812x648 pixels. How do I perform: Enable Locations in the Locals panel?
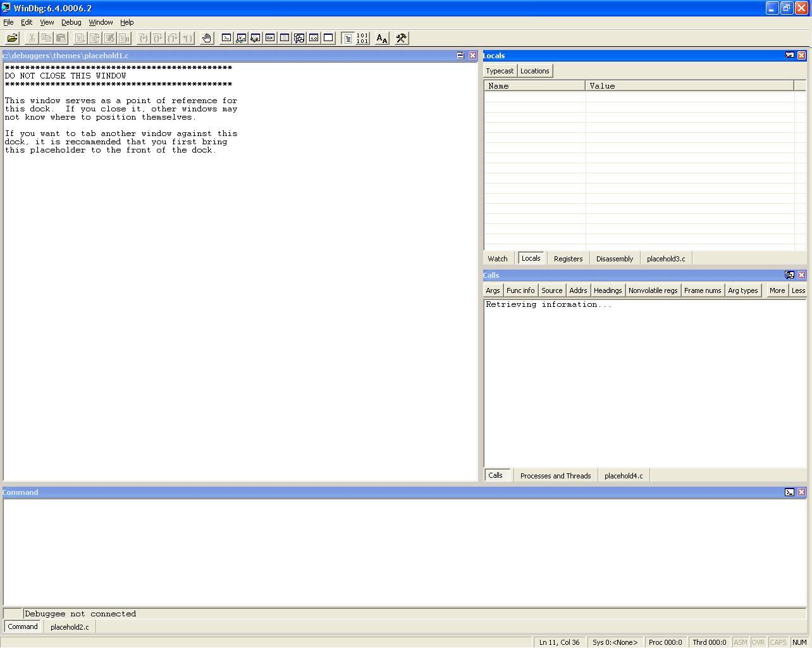(534, 70)
